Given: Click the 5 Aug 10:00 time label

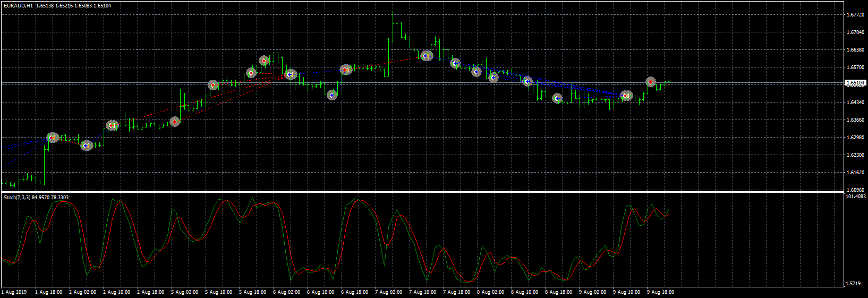Looking at the screenshot, I should click(219, 292).
